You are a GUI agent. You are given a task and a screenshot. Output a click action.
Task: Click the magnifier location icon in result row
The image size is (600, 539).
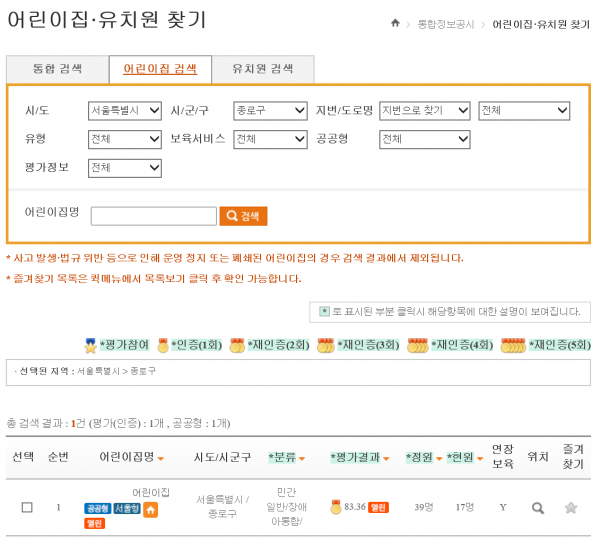click(537, 508)
